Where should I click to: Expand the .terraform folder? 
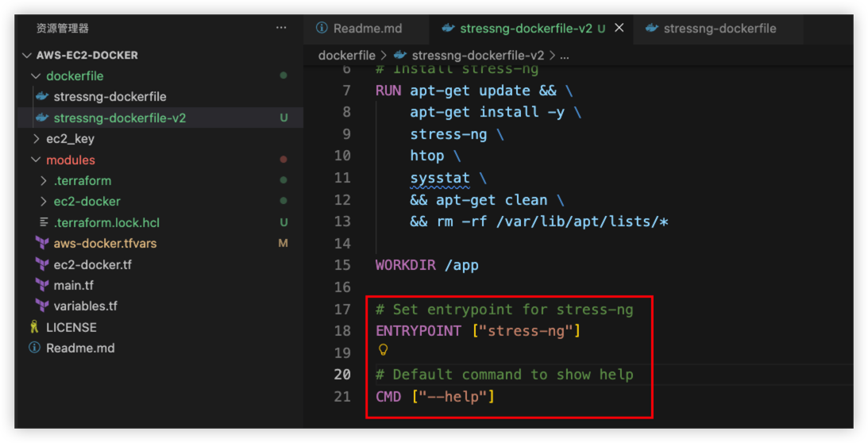pyautogui.click(x=44, y=181)
